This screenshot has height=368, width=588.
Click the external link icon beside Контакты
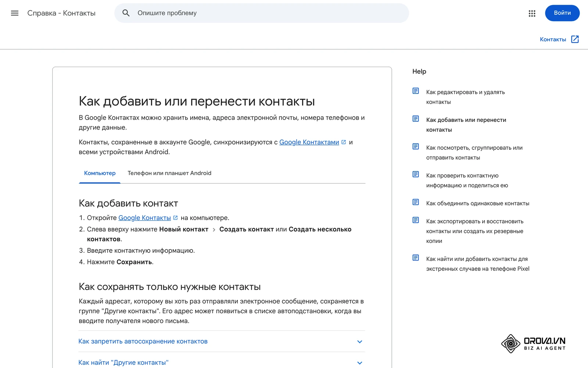click(575, 39)
